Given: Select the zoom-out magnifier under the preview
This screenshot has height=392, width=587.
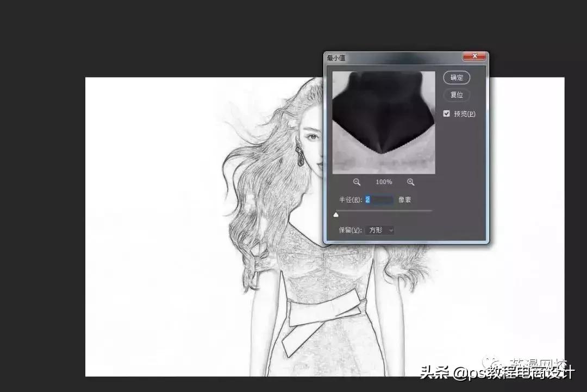Looking at the screenshot, I should pos(357,182).
